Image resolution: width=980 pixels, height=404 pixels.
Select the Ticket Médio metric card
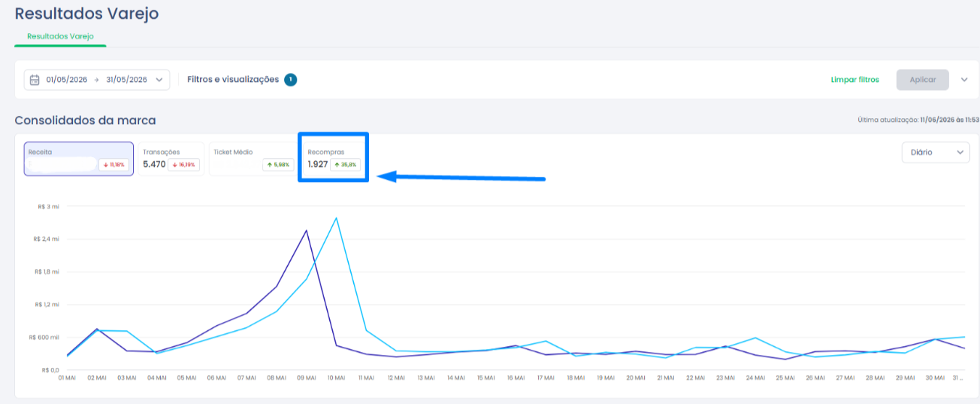coord(253,159)
